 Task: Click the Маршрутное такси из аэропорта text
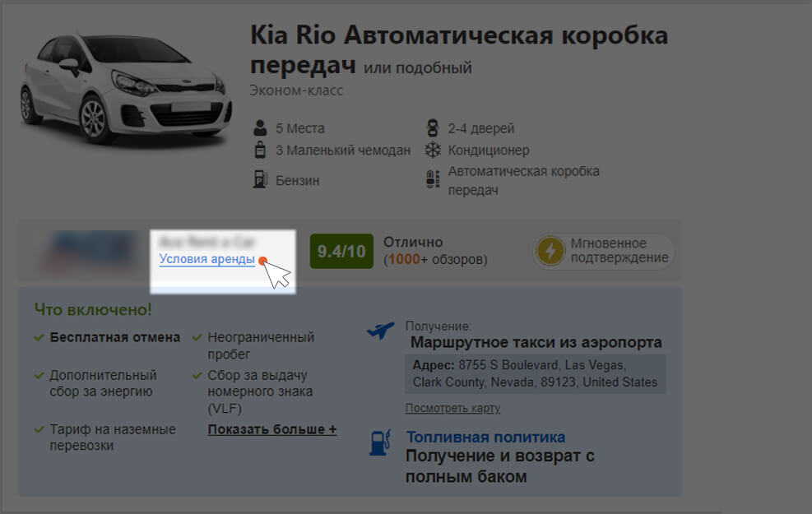pyautogui.click(x=536, y=342)
